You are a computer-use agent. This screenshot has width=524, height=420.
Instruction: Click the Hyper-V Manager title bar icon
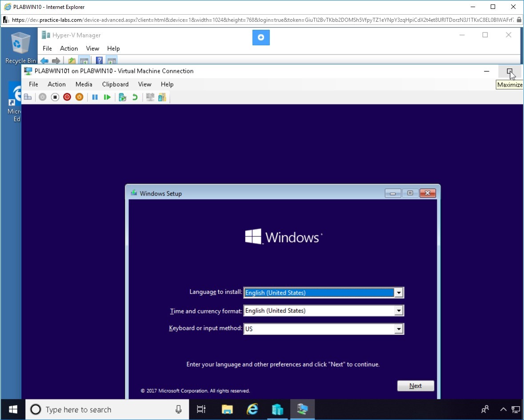point(46,35)
